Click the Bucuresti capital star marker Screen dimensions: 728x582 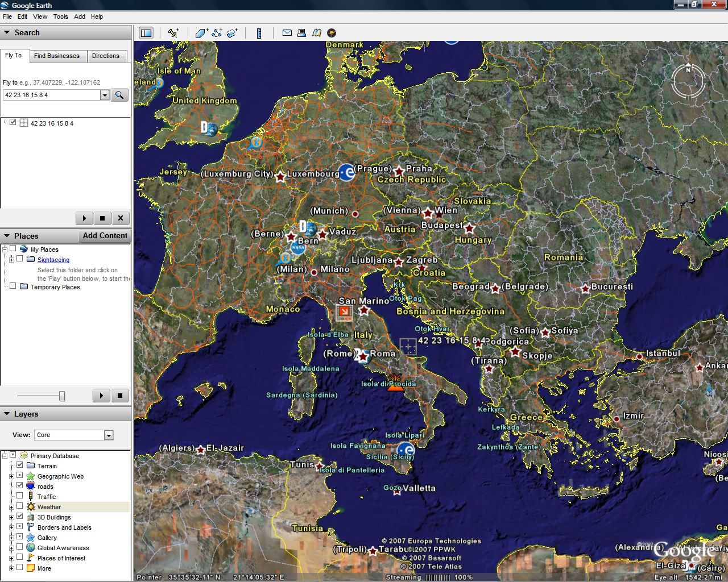pyautogui.click(x=585, y=289)
